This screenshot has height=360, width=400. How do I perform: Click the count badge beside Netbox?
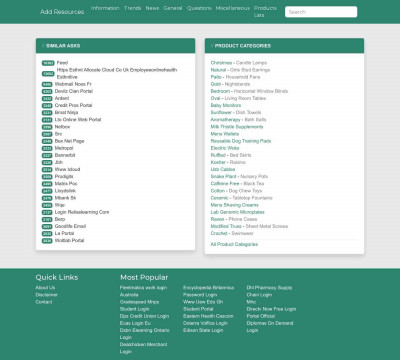[x=47, y=127]
